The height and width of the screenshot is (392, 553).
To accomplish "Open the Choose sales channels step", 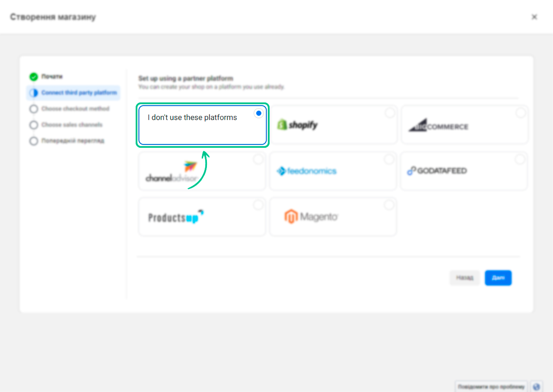I will click(x=72, y=125).
